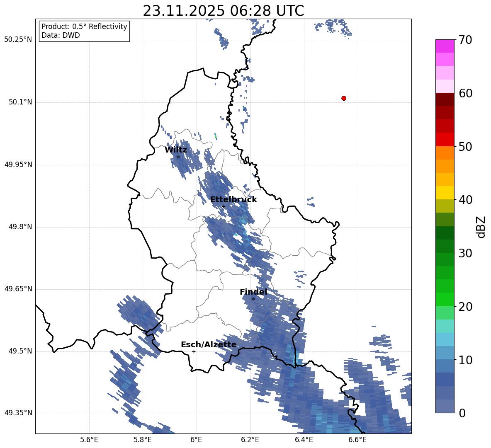Click the 50 tick on the colorbar
Screen dimensions: 491x448
(465, 147)
